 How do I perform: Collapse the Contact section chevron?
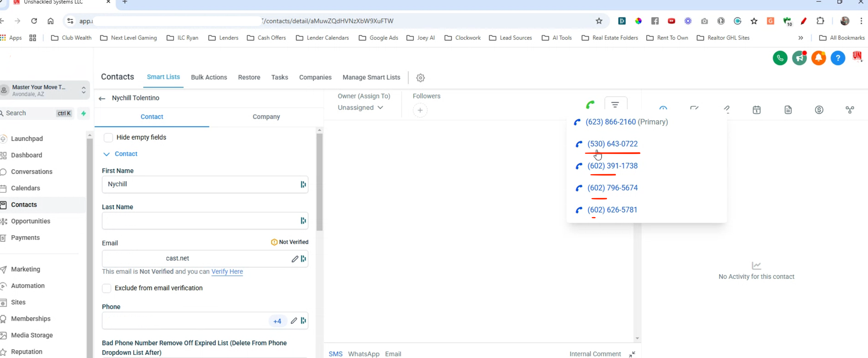pos(106,154)
